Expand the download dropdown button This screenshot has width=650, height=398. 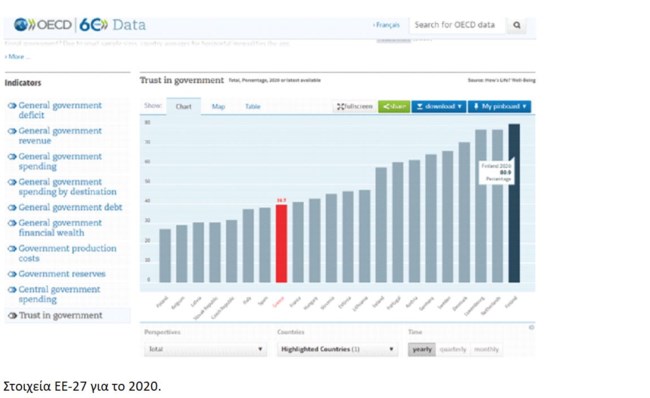pos(439,107)
